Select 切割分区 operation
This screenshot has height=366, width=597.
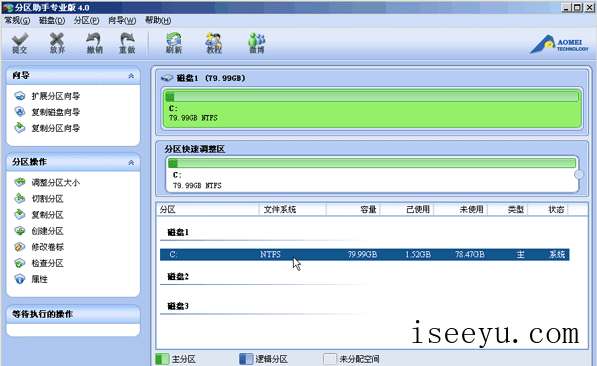point(47,198)
